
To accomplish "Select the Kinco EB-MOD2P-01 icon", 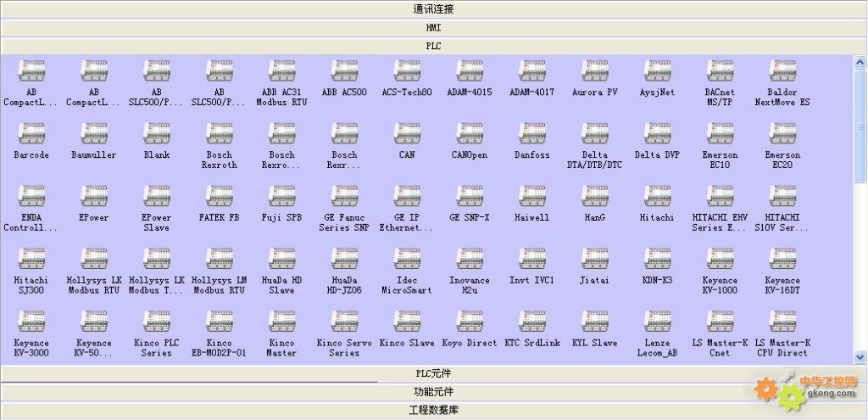I will click(x=220, y=322).
